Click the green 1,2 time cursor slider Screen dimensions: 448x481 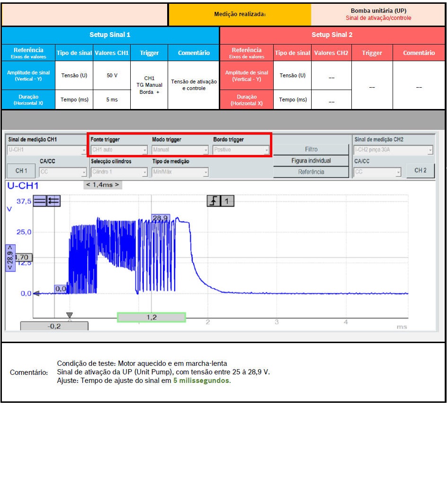(152, 318)
